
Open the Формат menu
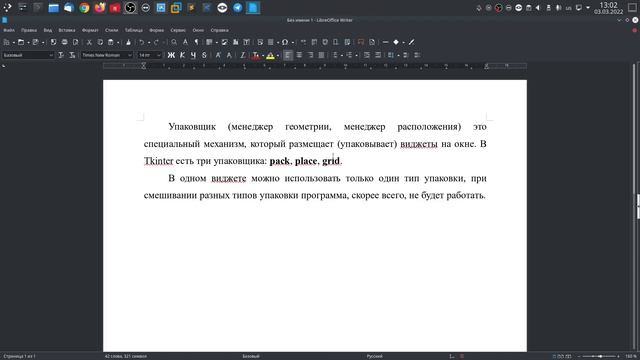tap(90, 30)
